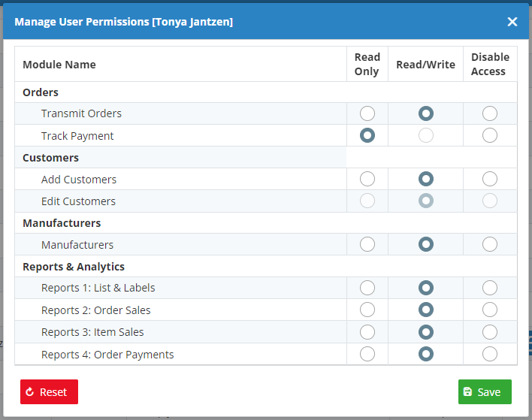Disable access for Manufacturers module
This screenshot has width=532, height=420.
(490, 244)
